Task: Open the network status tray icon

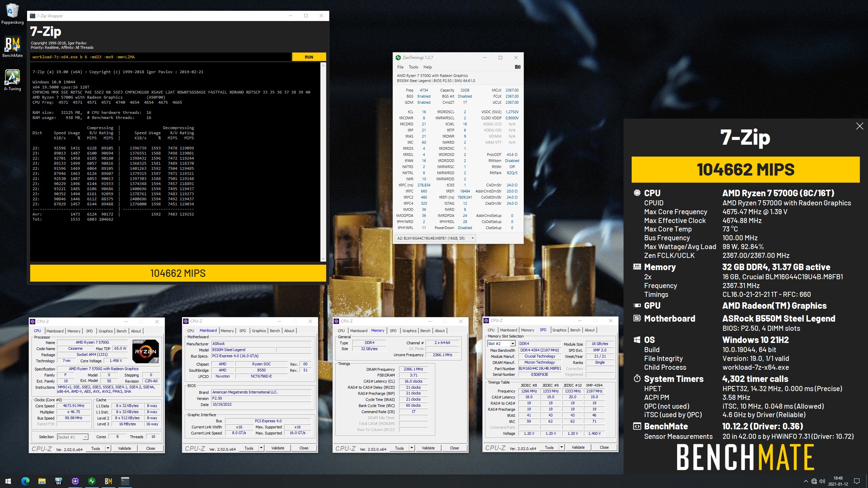Action: click(x=814, y=481)
